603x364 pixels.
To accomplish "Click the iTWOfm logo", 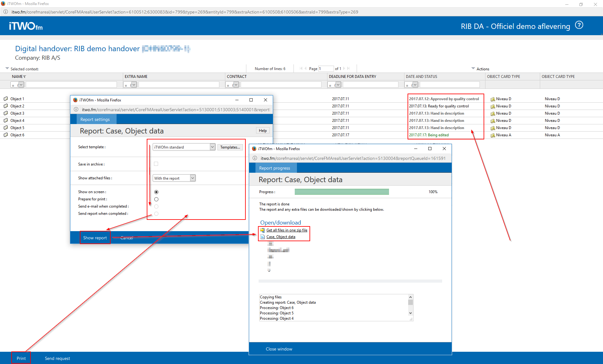I will pos(26,26).
